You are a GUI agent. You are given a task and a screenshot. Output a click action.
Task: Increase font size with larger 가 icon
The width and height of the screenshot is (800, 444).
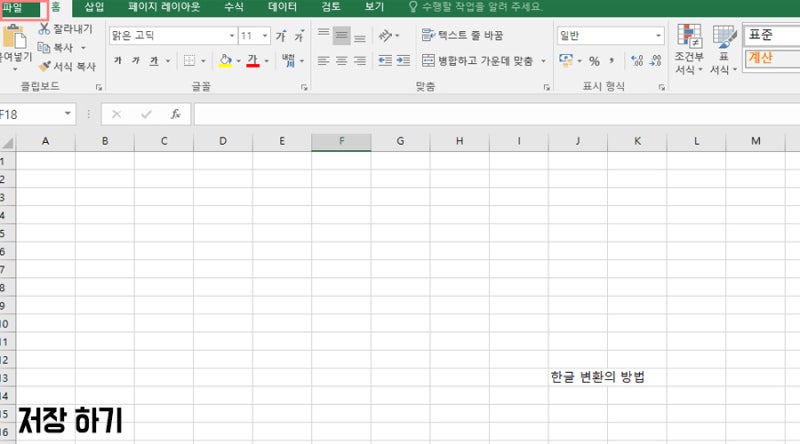(281, 36)
